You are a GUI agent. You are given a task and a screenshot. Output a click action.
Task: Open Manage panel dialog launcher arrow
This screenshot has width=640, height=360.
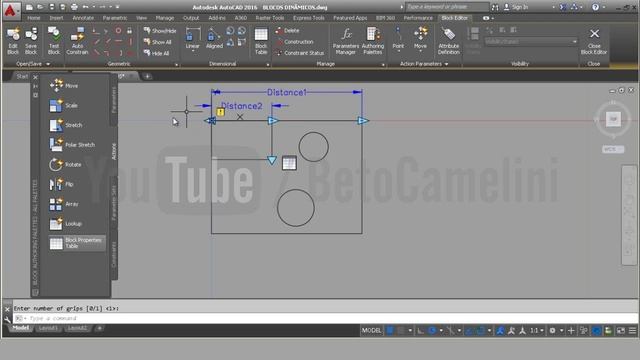tap(383, 64)
